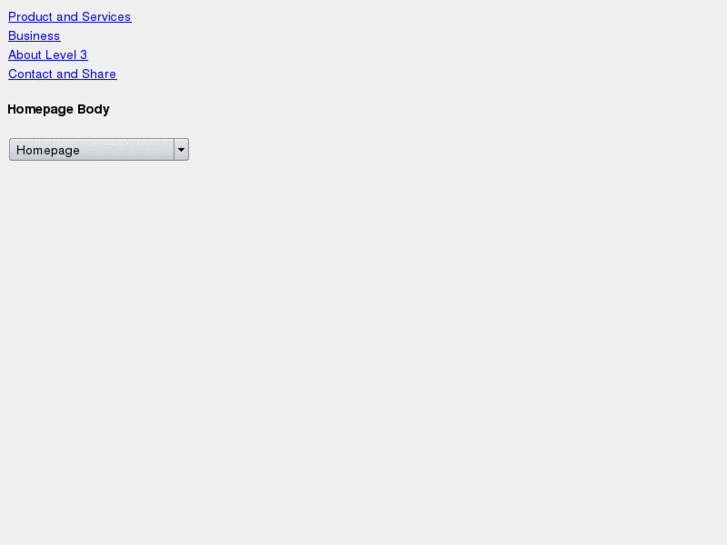Visit the About Level 3 page
The image size is (727, 545).
48,55
